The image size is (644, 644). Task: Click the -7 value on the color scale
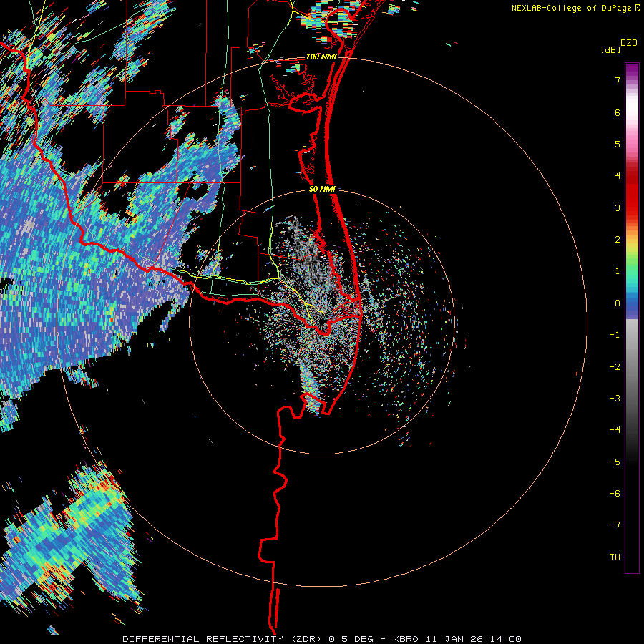(x=615, y=525)
